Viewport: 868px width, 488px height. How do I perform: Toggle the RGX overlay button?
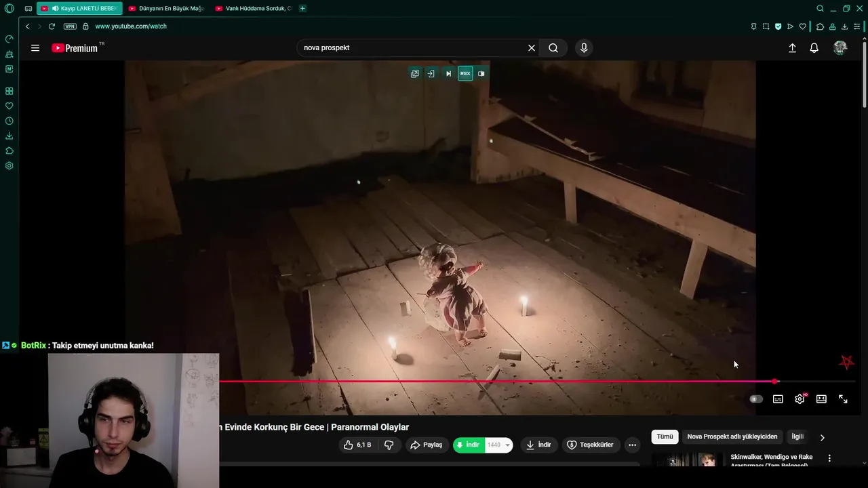click(x=465, y=73)
